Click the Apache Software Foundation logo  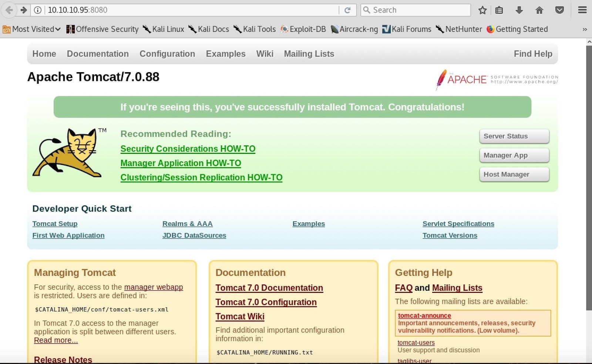coord(497,80)
